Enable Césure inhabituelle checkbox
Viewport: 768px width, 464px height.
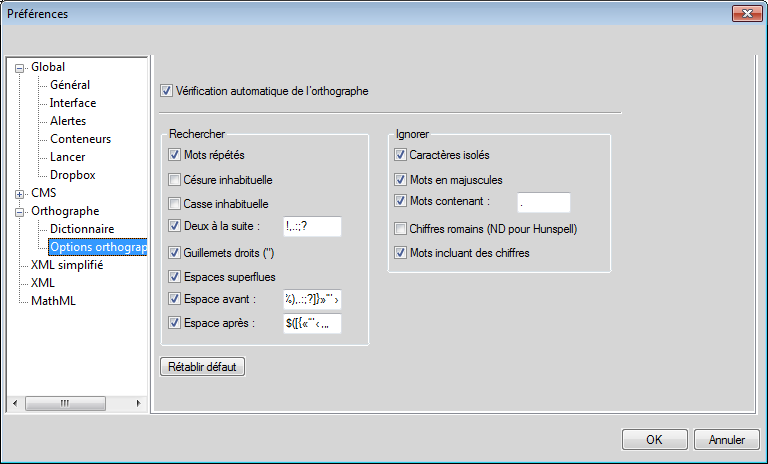[x=176, y=180]
